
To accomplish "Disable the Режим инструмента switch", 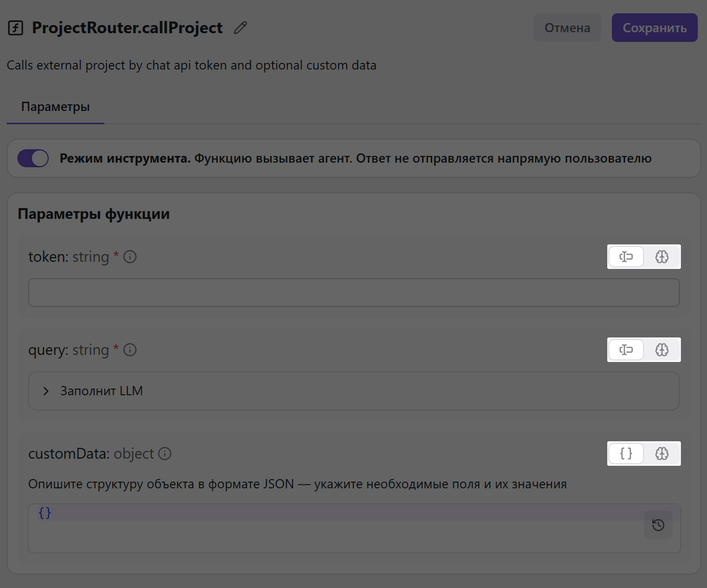I will pyautogui.click(x=33, y=159).
